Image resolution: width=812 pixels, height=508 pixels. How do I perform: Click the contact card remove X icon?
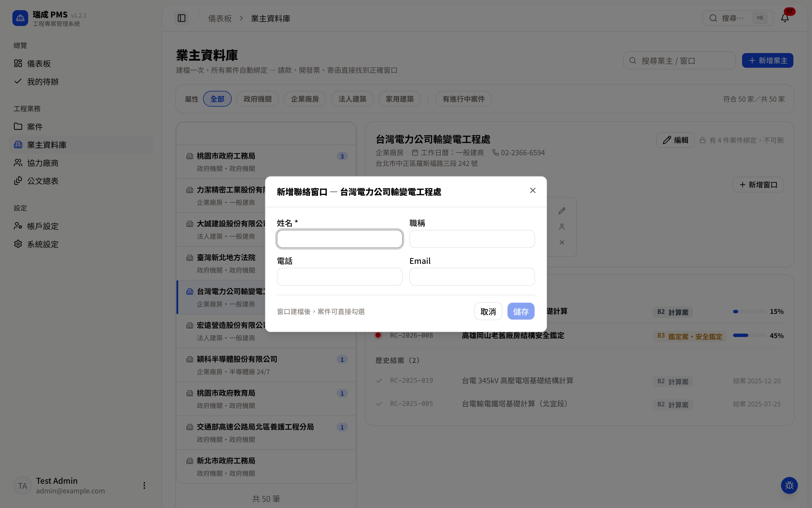pyautogui.click(x=562, y=242)
